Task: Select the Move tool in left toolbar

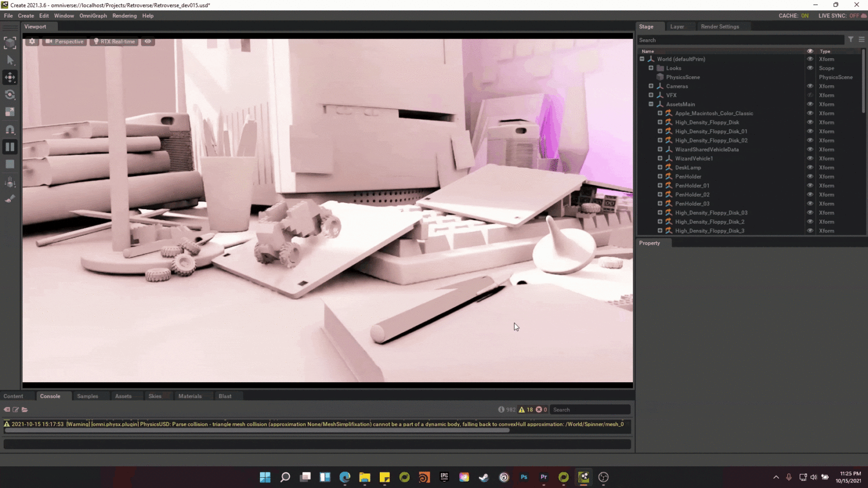Action: [10, 77]
